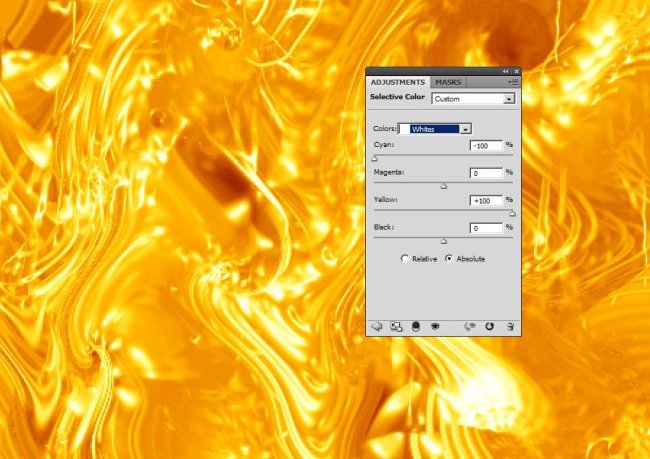Focus the Cyan percentage field
This screenshot has width=650, height=459.
click(486, 146)
